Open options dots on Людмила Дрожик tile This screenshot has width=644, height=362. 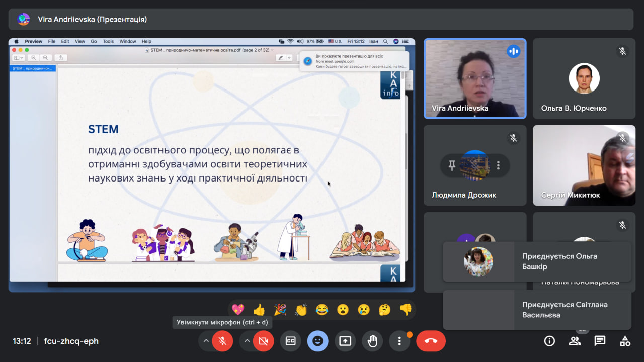point(498,165)
